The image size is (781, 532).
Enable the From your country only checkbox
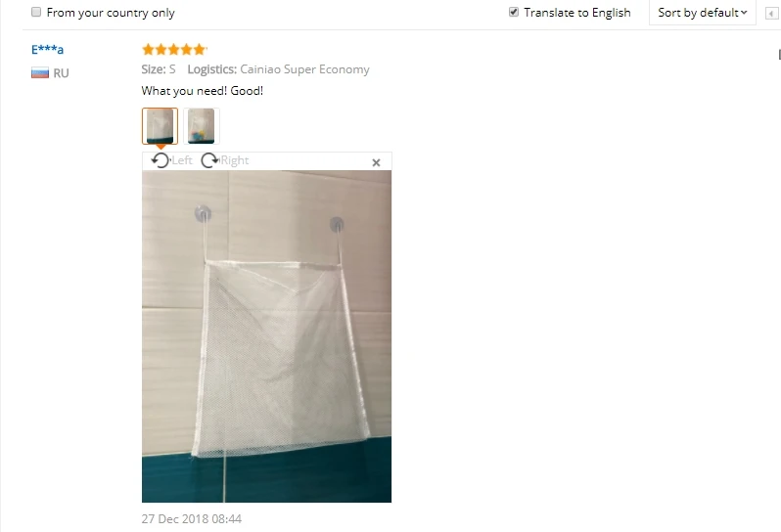tap(36, 12)
